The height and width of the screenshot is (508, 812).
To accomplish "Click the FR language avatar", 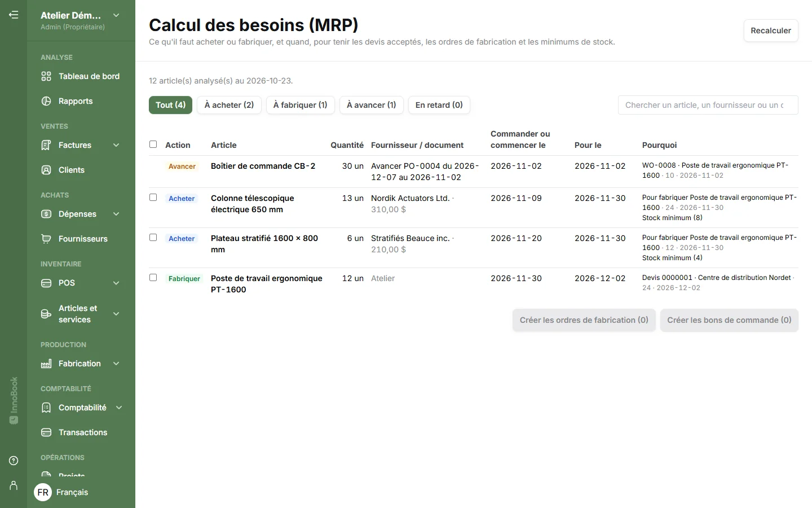I will [43, 492].
